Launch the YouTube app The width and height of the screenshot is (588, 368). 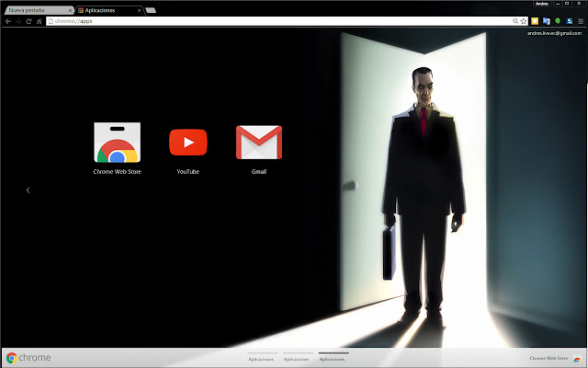pyautogui.click(x=187, y=143)
